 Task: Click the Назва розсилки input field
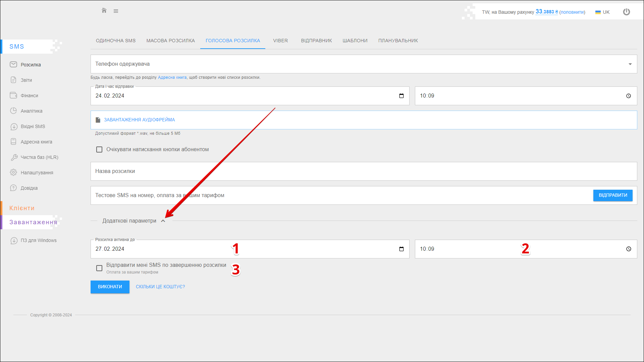coord(364,171)
